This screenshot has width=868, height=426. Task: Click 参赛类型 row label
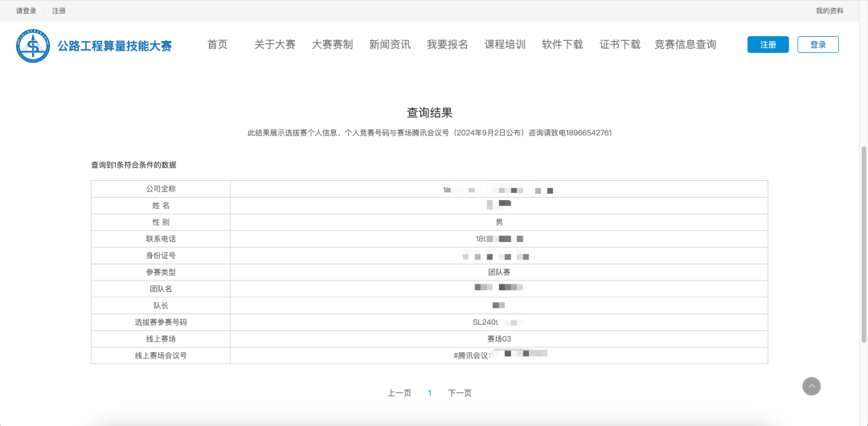(x=161, y=272)
